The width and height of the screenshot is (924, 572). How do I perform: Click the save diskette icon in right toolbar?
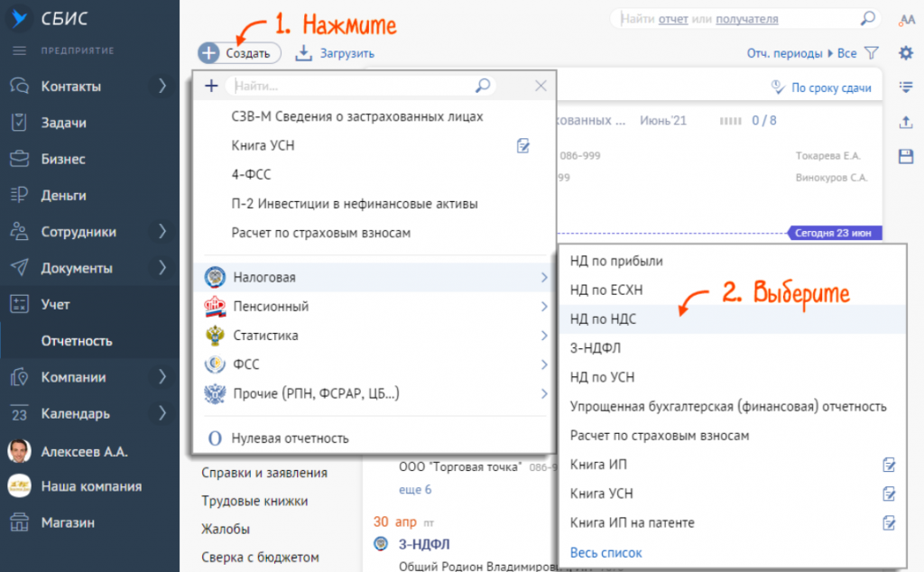(x=906, y=157)
